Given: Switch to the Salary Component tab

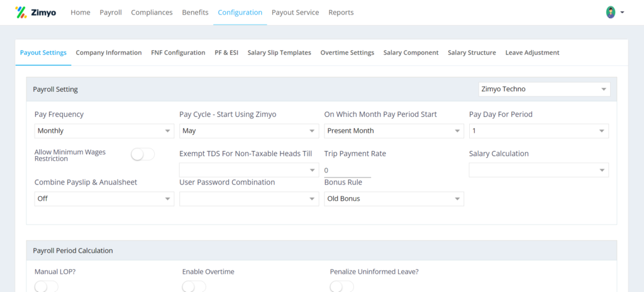Looking at the screenshot, I should pos(411,53).
